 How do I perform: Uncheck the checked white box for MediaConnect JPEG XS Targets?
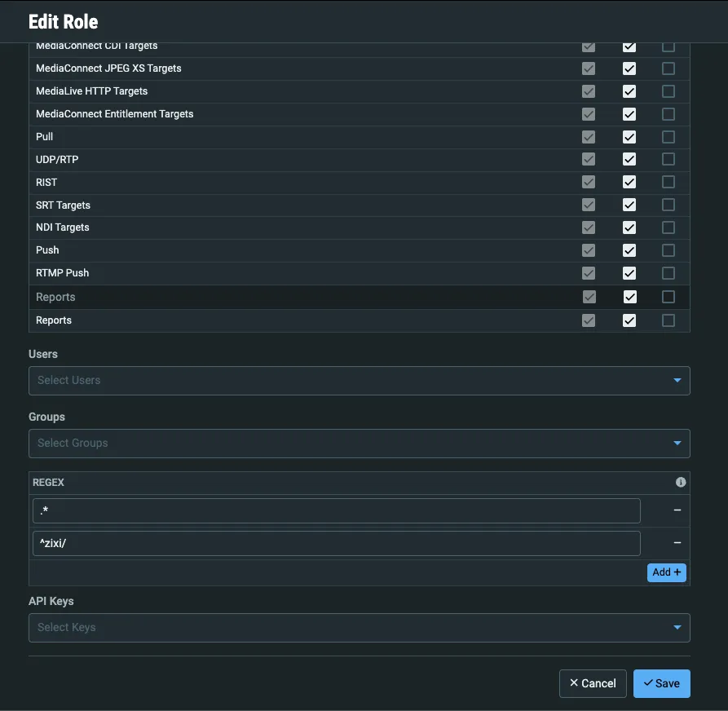click(629, 68)
